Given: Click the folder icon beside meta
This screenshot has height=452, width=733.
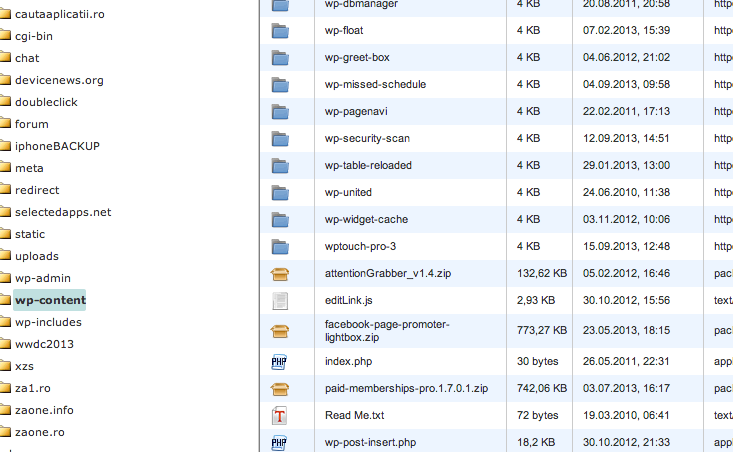Looking at the screenshot, I should [x=5, y=167].
